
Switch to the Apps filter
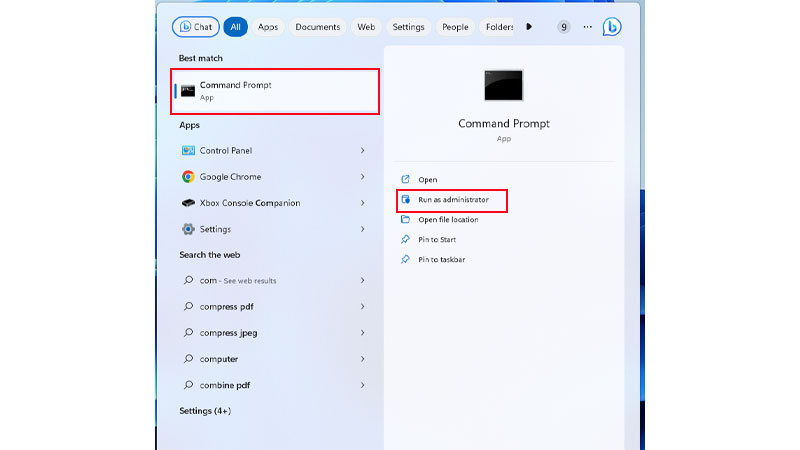pos(267,27)
